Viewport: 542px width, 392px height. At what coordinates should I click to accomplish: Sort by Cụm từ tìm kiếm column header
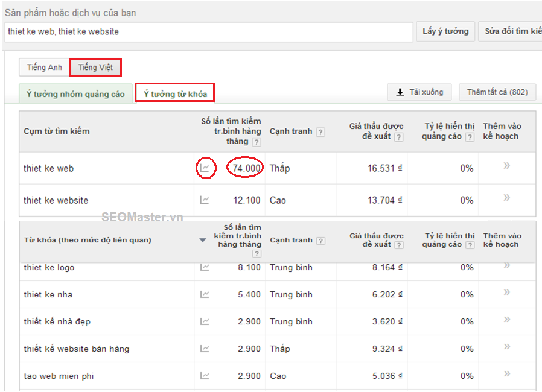57,131
